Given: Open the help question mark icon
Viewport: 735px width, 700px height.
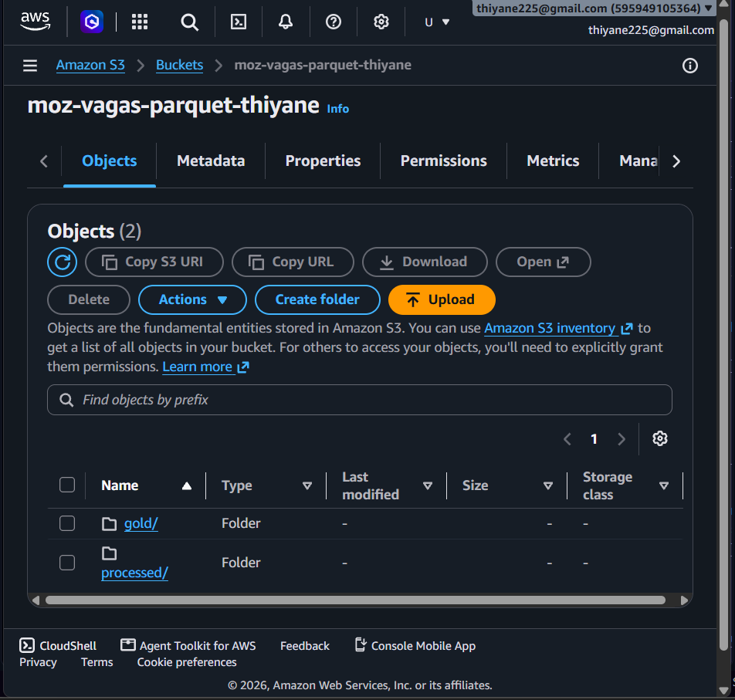Looking at the screenshot, I should [x=334, y=22].
